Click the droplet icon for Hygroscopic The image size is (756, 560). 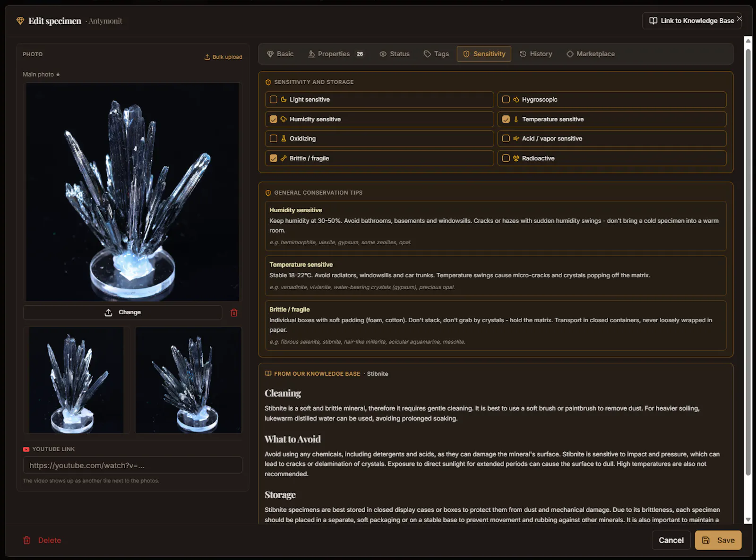tap(516, 99)
